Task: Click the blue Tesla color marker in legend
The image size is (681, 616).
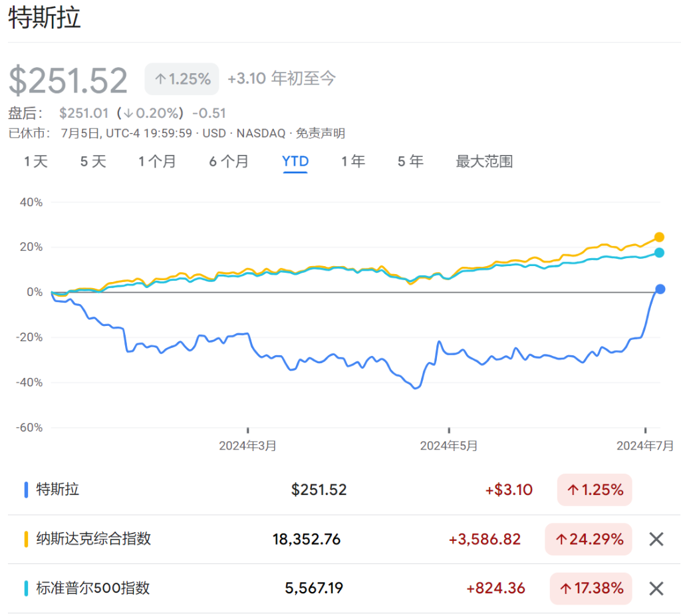Action: click(x=26, y=490)
